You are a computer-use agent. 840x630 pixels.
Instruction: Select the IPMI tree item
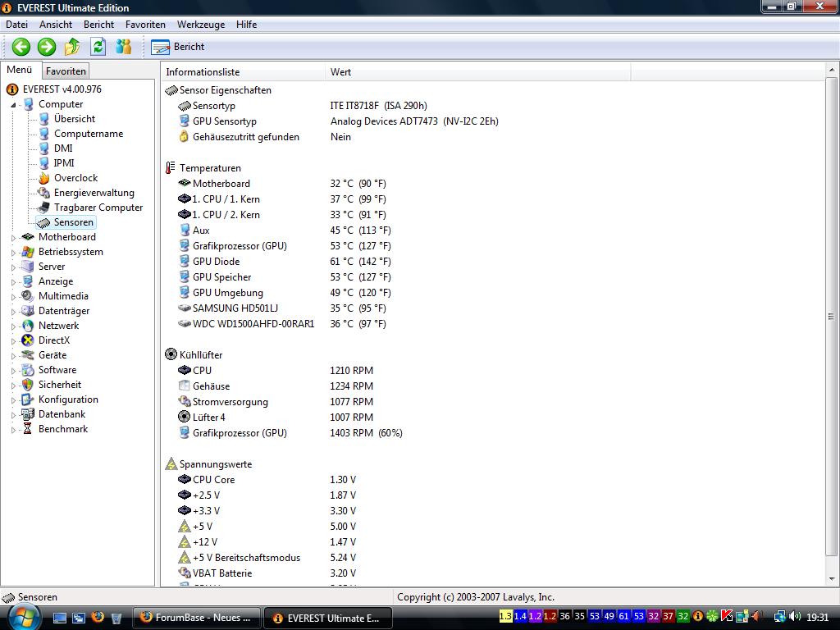(64, 163)
